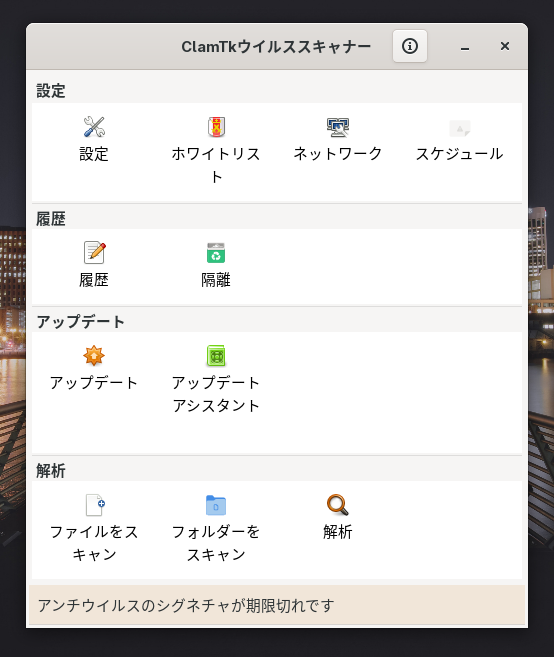This screenshot has width=554, height=657.
Task: Open the 解析 magnifier icon
Action: (x=338, y=504)
